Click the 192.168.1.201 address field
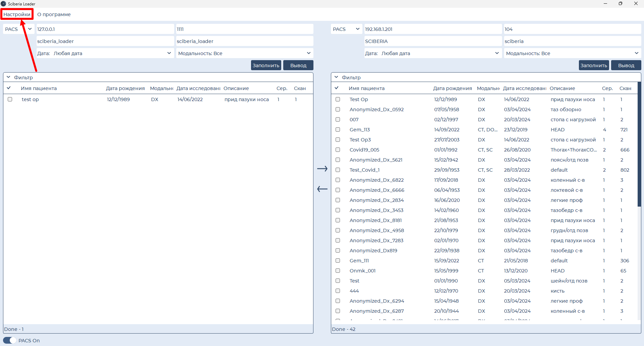 point(433,29)
